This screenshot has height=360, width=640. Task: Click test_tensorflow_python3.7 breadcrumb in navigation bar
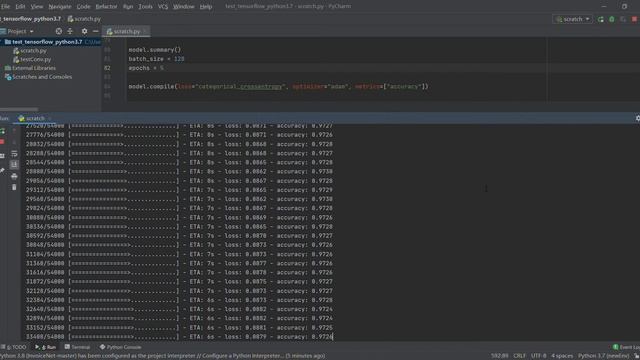click(x=31, y=19)
